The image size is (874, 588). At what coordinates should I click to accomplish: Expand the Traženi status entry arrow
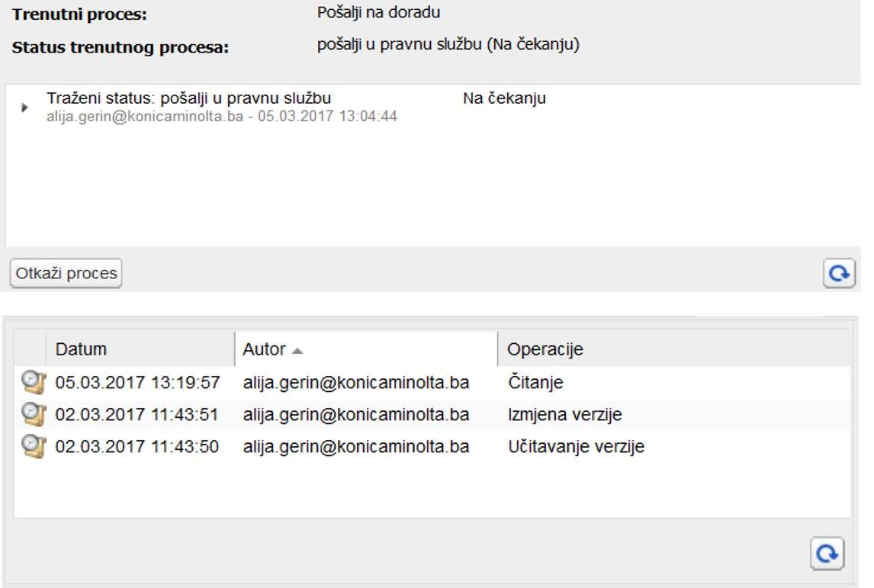coord(24,108)
